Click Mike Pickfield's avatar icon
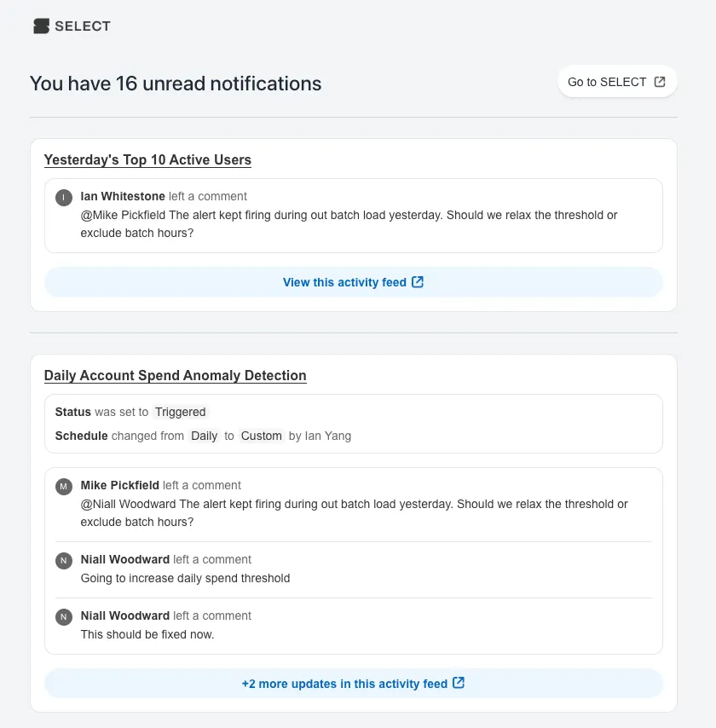This screenshot has width=716, height=728. point(63,487)
